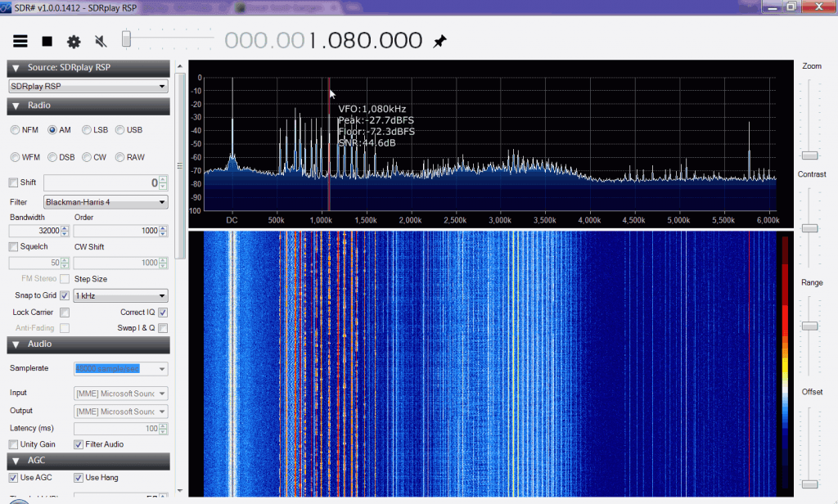This screenshot has height=504, width=838.
Task: Turn off Use Hang in AGC
Action: (79, 477)
